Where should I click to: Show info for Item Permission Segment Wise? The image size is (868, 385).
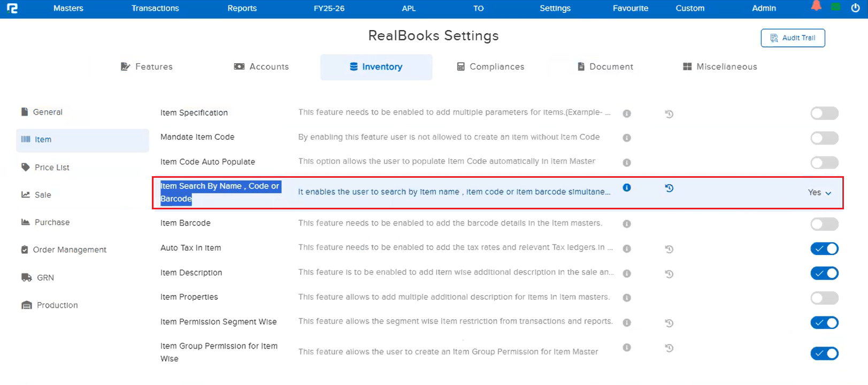click(627, 322)
